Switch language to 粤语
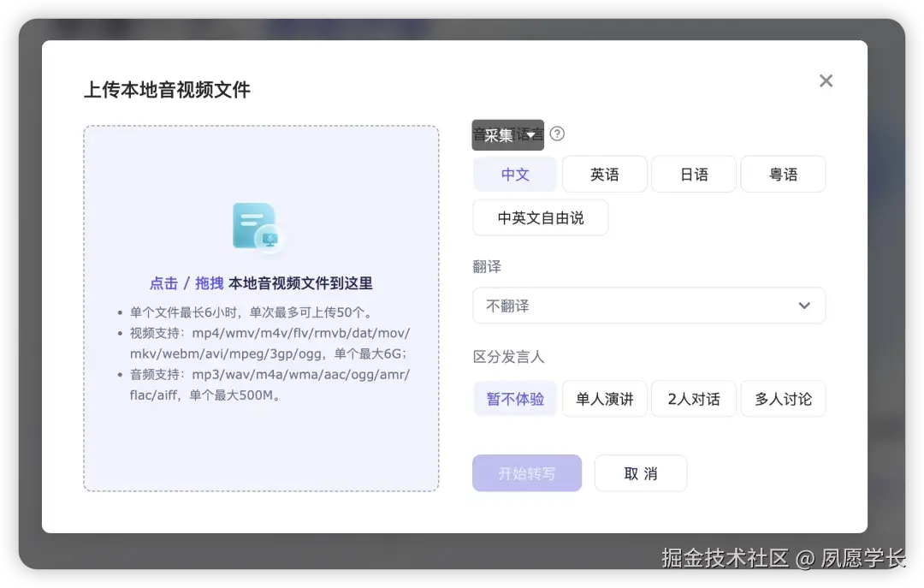This screenshot has height=588, width=924. [x=784, y=174]
